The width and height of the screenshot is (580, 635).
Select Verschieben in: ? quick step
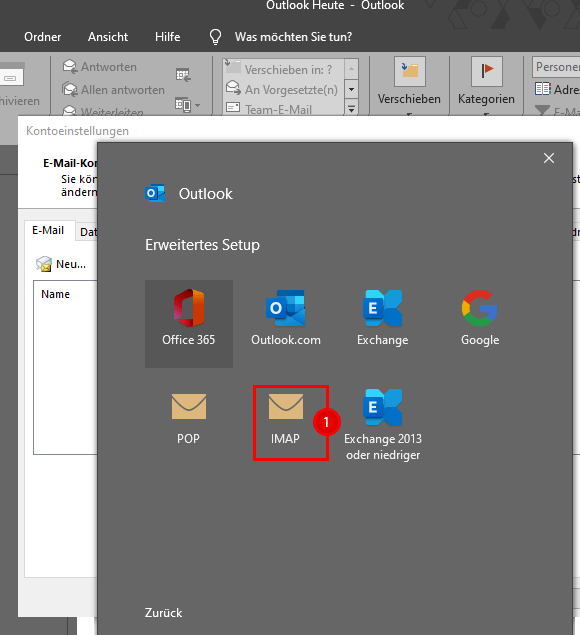pyautogui.click(x=284, y=69)
